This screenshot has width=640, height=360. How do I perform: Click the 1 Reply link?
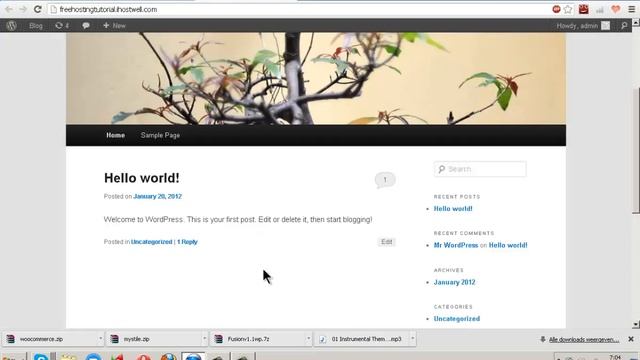tap(187, 242)
